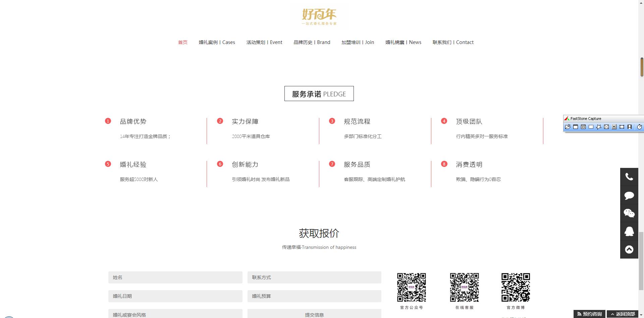The height and width of the screenshot is (318, 644).
Task: Click FastStone delay timer stopwatch icon
Action: coord(639,127)
